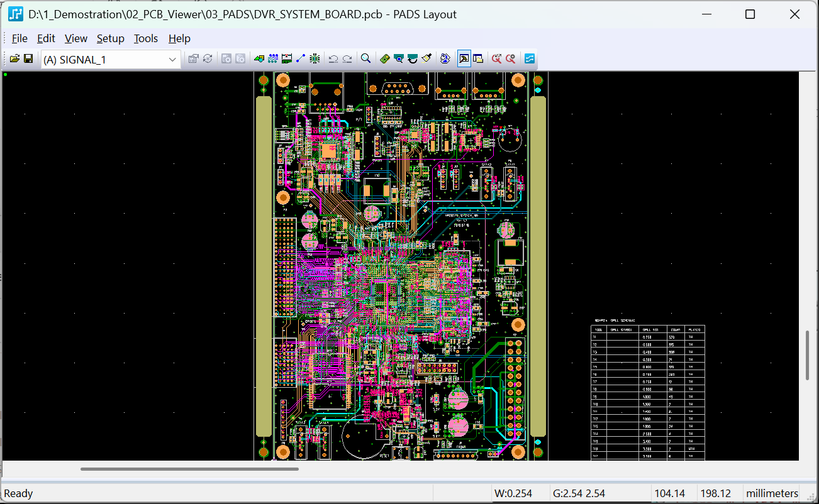Toggle the window icon right of highlighted one
Screen dimensions: 819x504
(477, 59)
